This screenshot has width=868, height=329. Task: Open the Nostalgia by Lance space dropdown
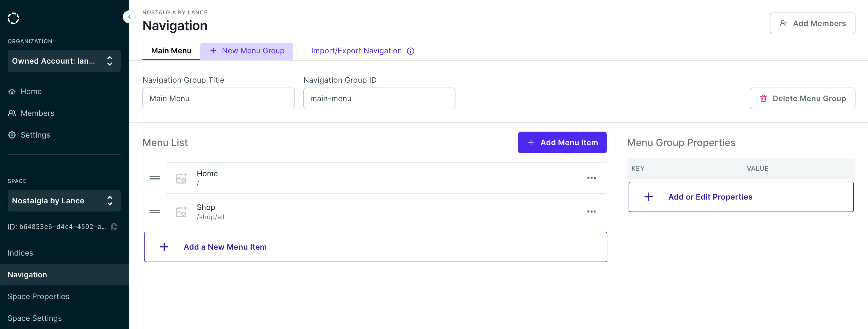(64, 201)
